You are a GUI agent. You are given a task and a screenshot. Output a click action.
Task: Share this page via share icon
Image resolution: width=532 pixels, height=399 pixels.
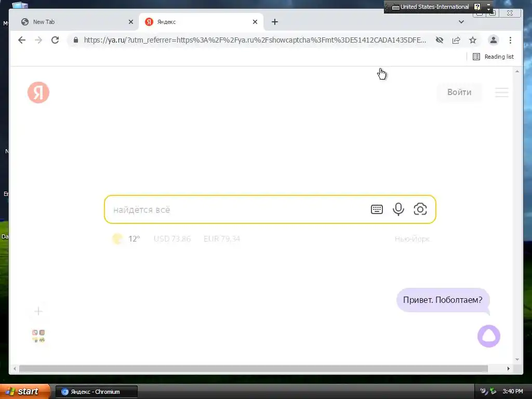(x=456, y=40)
